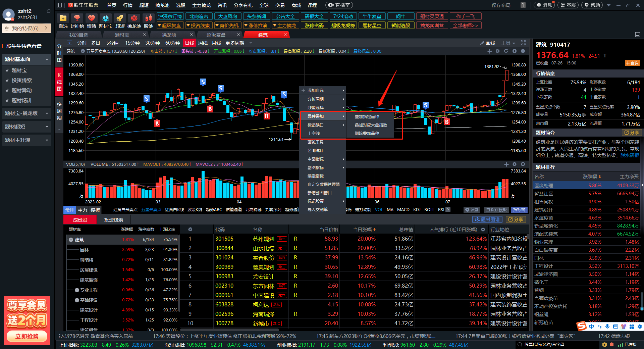Expand the 基础建设 tree node

click(77, 300)
